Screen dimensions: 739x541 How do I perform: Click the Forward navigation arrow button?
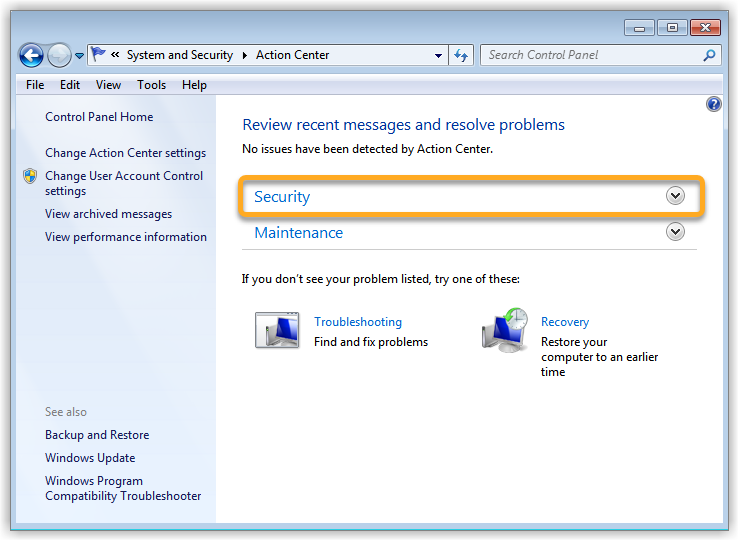59,56
